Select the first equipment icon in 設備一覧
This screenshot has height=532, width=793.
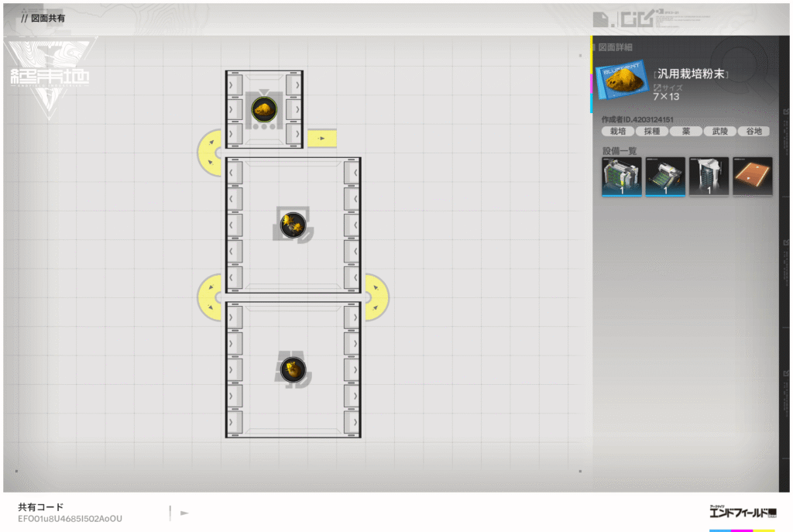[x=621, y=176]
